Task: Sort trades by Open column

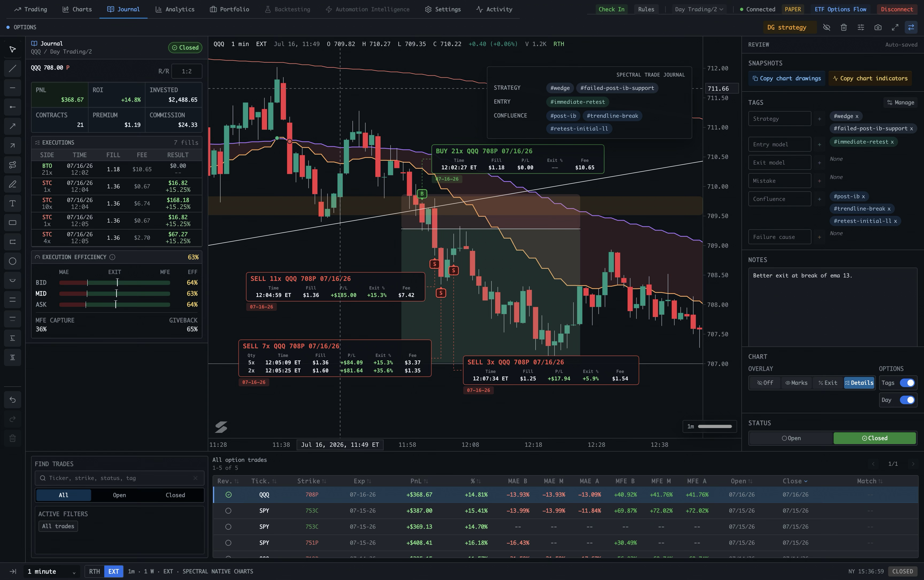Action: click(741, 481)
